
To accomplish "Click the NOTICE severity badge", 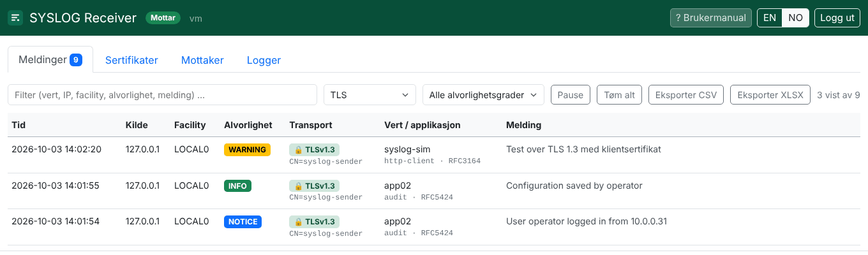I will [243, 222].
